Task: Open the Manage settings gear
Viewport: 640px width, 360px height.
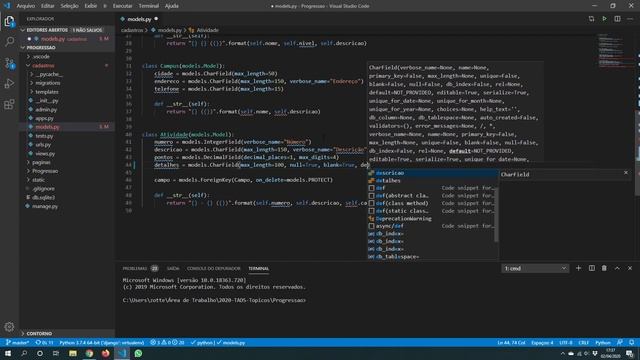Action: (9, 327)
